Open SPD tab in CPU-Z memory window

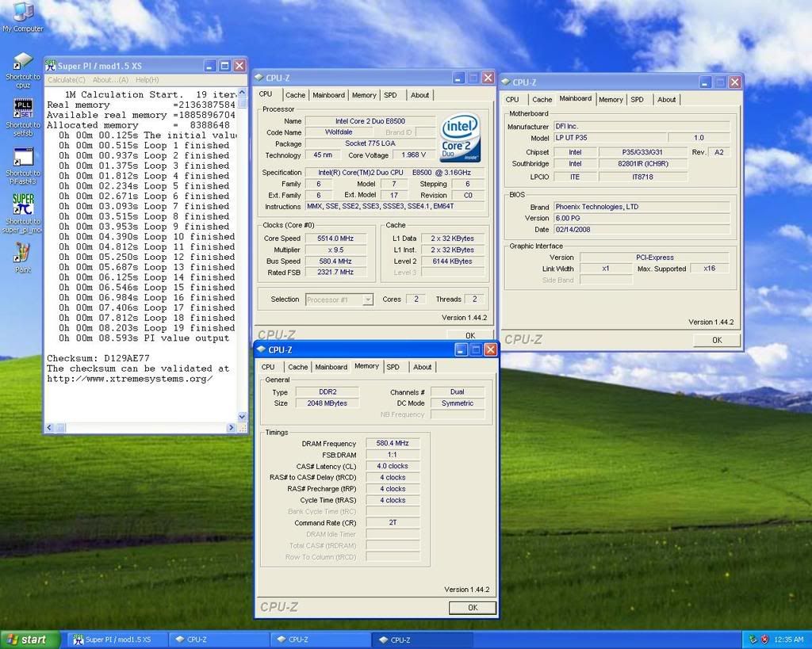(x=393, y=367)
